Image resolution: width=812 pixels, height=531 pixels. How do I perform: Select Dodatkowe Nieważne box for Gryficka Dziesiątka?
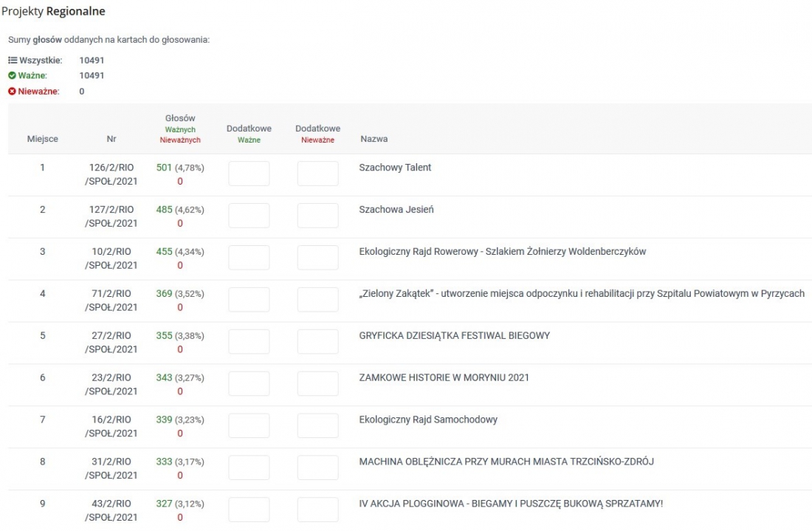pyautogui.click(x=317, y=342)
